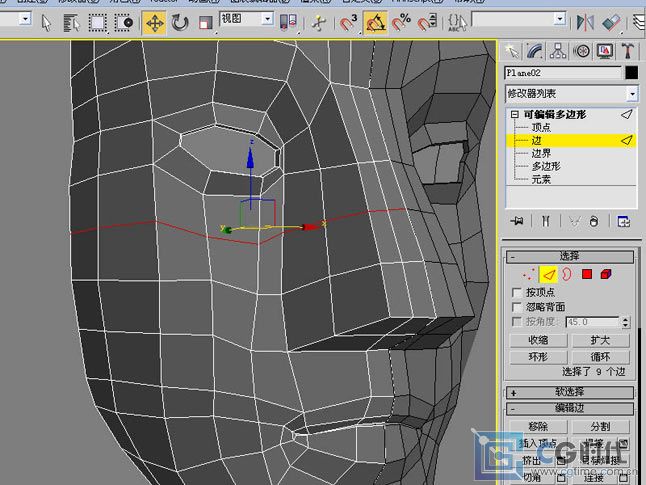Open the Select by Name list tool
The width and height of the screenshot is (646, 485).
(x=72, y=23)
